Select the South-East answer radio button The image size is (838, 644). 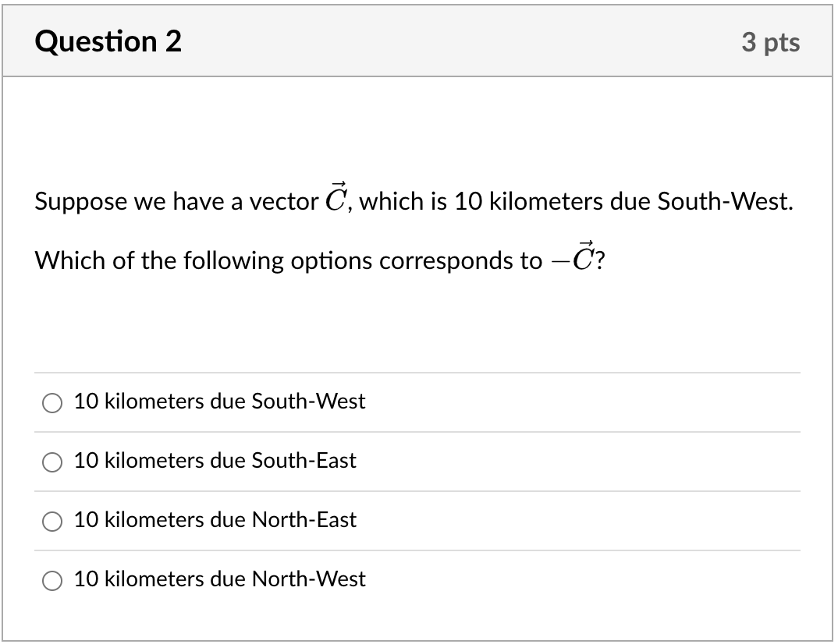(x=51, y=462)
